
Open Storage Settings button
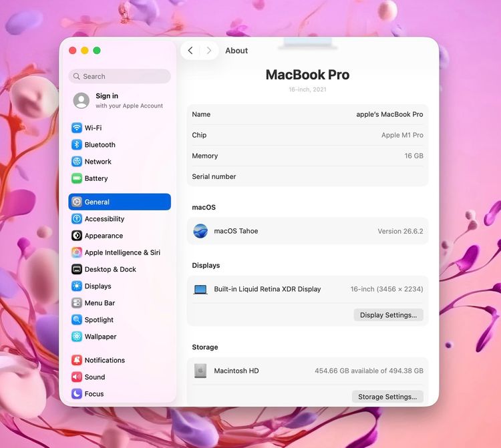point(387,397)
